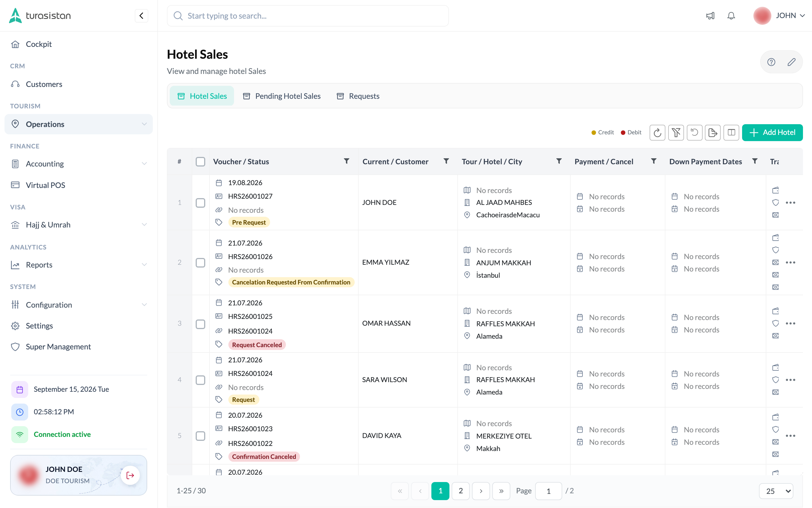The image size is (812, 508).
Task: Select the Hotel Sales tab
Action: coord(202,96)
